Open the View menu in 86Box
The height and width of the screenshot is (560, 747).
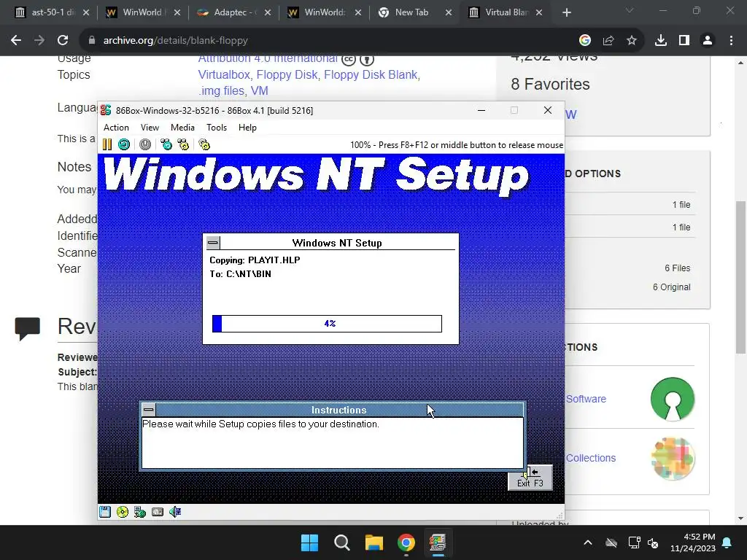coord(150,128)
